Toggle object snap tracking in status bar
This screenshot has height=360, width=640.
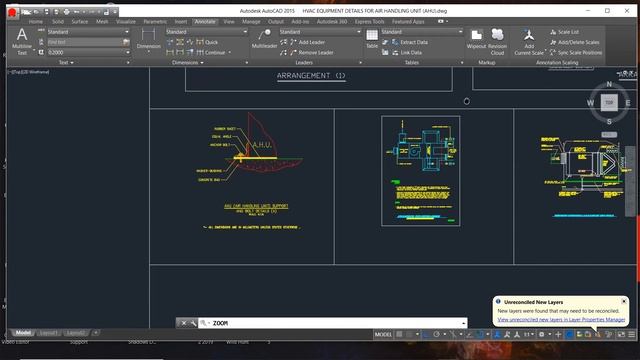pos(469,334)
